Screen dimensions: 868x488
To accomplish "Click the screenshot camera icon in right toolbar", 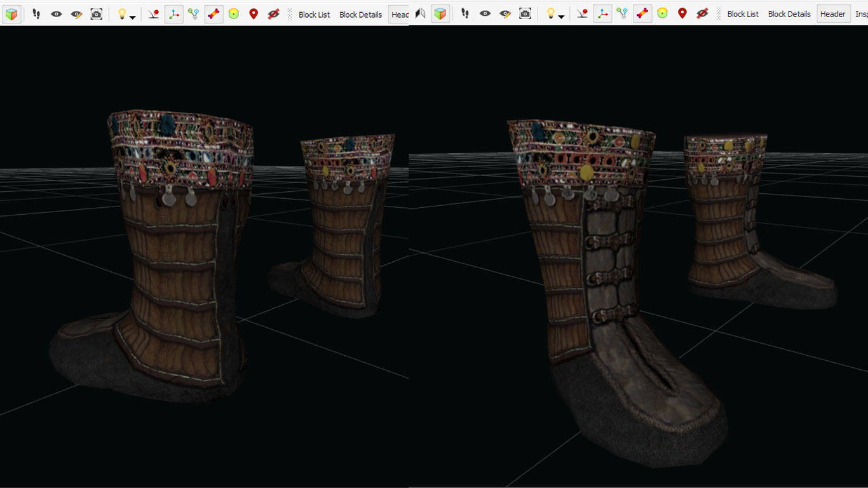I will point(525,13).
